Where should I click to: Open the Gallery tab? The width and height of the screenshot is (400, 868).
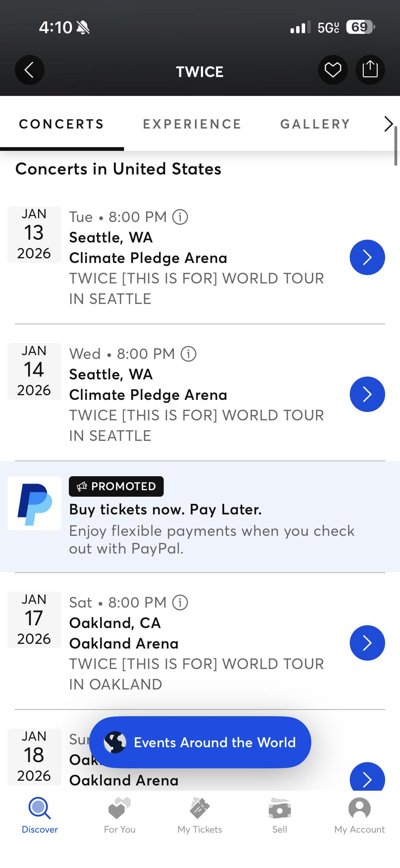[315, 124]
